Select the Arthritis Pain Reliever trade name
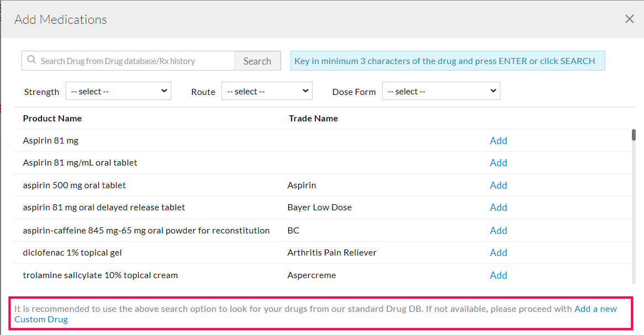Image resolution: width=644 pixels, height=335 pixels. tap(331, 252)
